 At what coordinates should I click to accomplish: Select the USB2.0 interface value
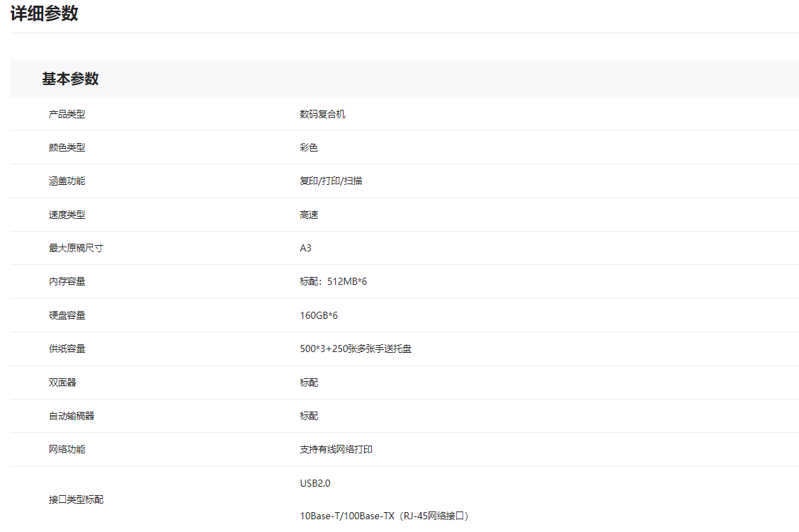(314, 483)
